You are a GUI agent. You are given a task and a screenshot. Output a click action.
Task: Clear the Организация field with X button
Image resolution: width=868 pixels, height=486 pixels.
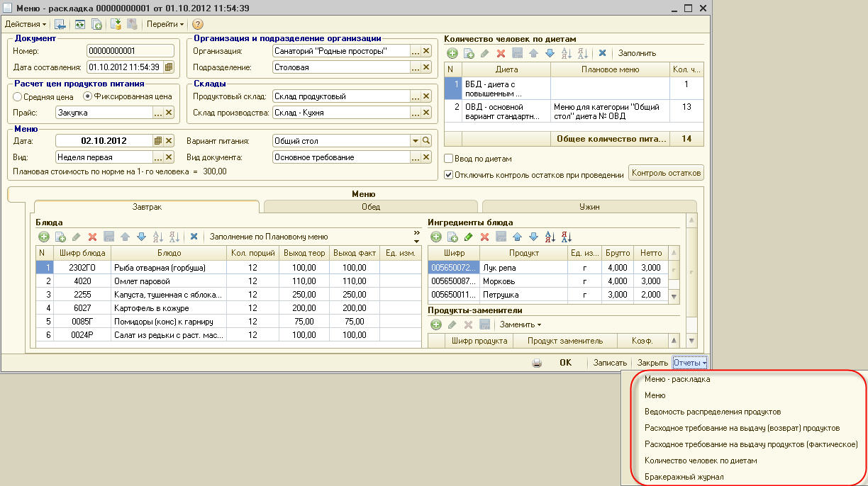pos(426,51)
